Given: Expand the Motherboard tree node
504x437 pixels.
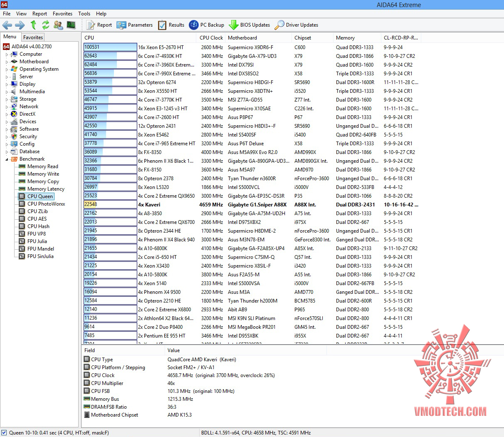Looking at the screenshot, I should [x=7, y=62].
